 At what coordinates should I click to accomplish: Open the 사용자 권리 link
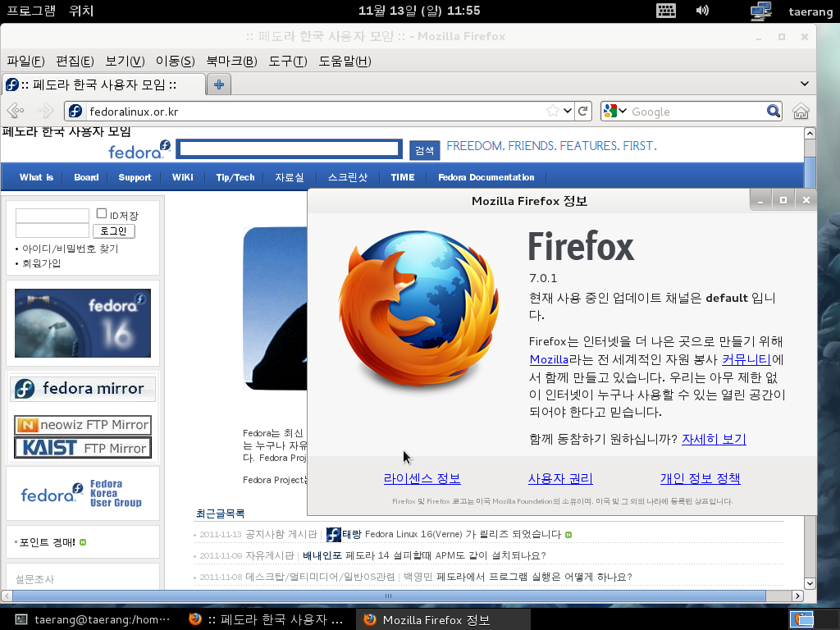click(560, 478)
